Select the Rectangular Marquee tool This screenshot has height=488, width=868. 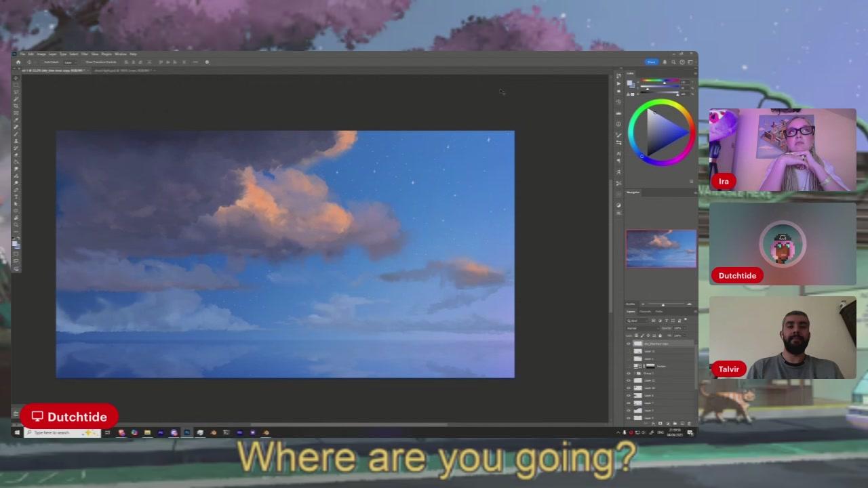coord(16,85)
